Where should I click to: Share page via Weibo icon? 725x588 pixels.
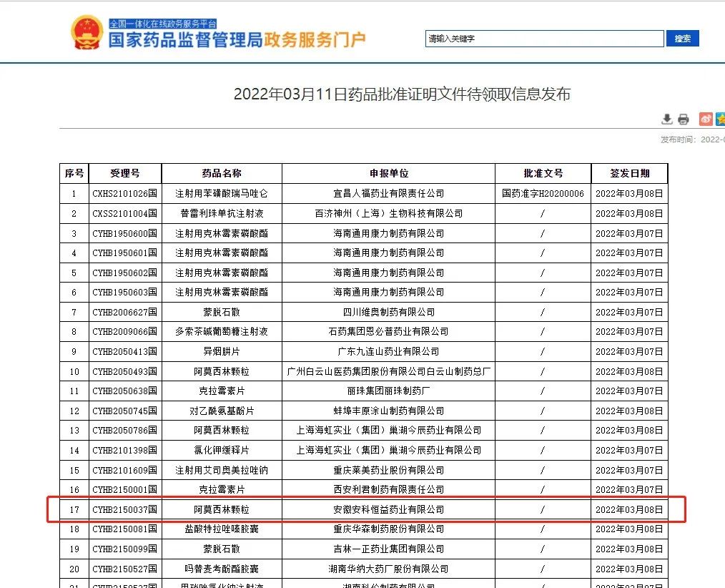point(705,119)
